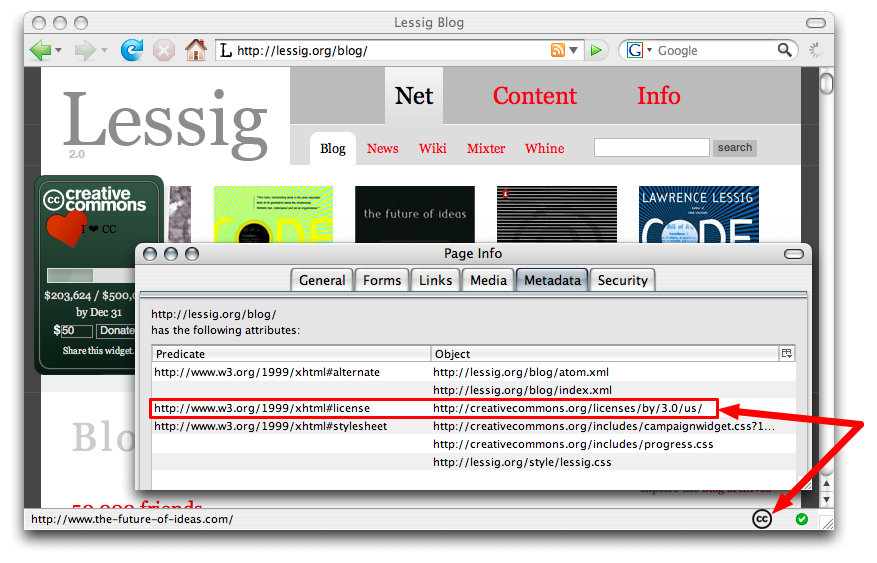Click the vertical scrollbar thumb
Viewport: 877px width, 563px height.
pyautogui.click(x=826, y=84)
